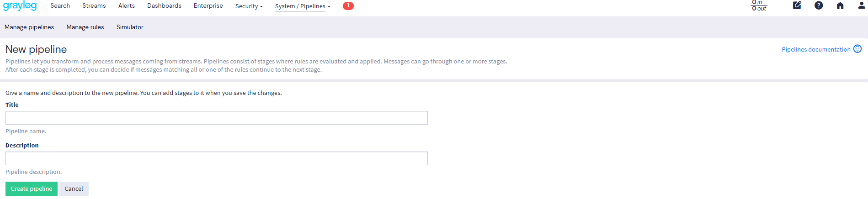Focus the pipeline Title input field

pyautogui.click(x=217, y=118)
